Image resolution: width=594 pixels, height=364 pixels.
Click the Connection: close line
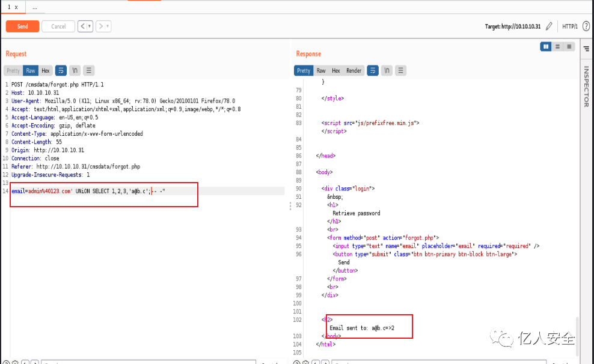[35, 159]
